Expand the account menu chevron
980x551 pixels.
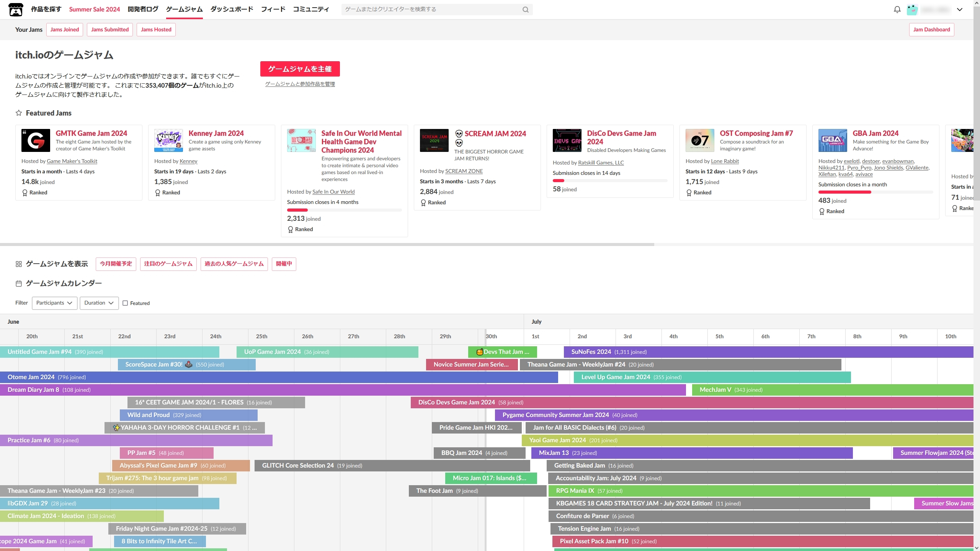point(959,10)
